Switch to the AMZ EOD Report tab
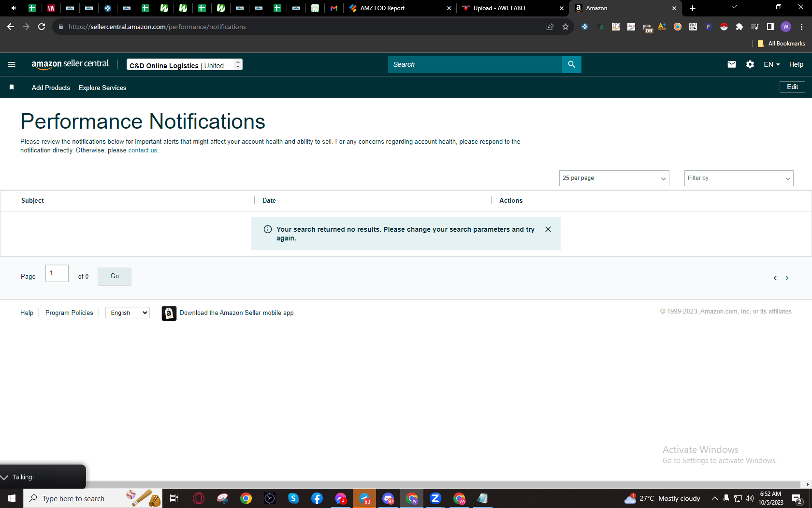Viewport: 812px width, 508px height. point(399,8)
